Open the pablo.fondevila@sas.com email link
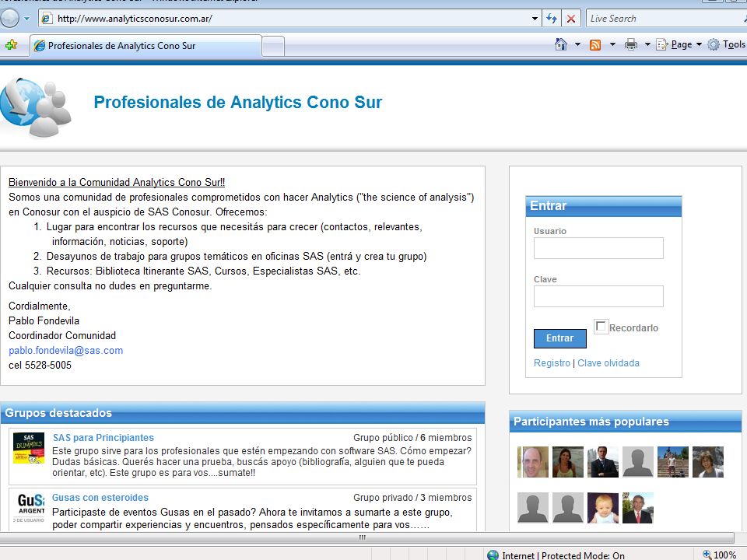Screen dimensions: 747x560 pyautogui.click(x=65, y=351)
